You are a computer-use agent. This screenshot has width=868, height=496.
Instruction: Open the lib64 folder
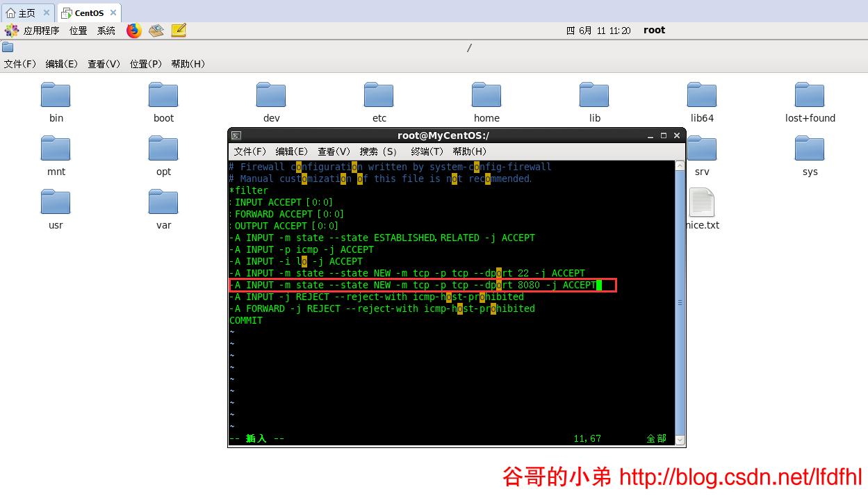[702, 95]
